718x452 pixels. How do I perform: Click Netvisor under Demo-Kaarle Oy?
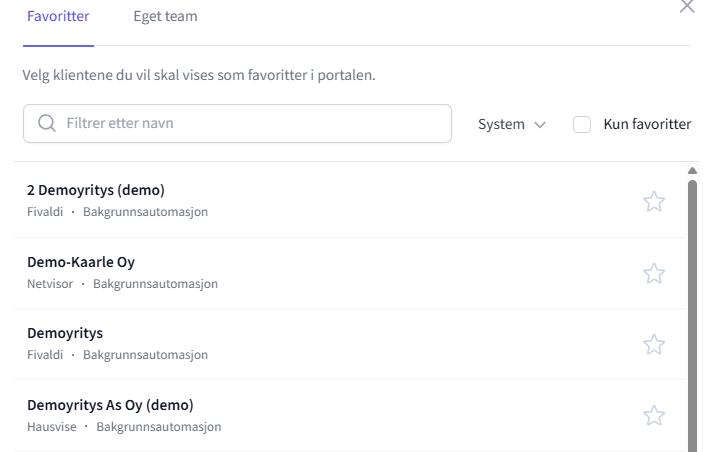tap(50, 284)
